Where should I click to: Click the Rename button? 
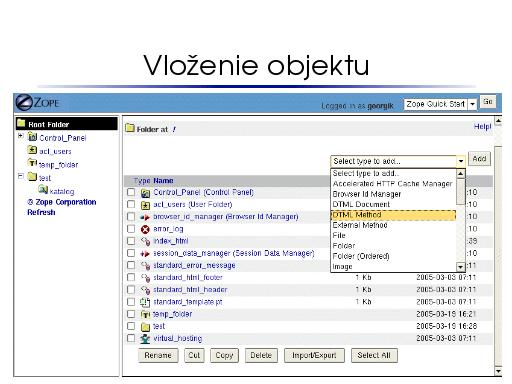[158, 356]
